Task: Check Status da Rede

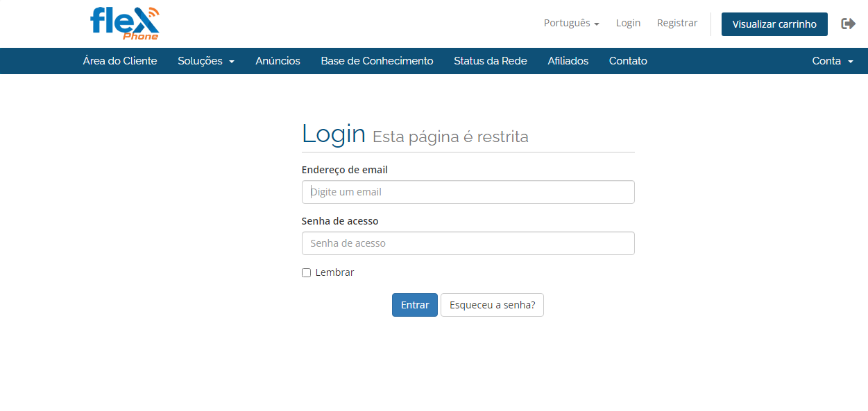Action: coord(490,61)
